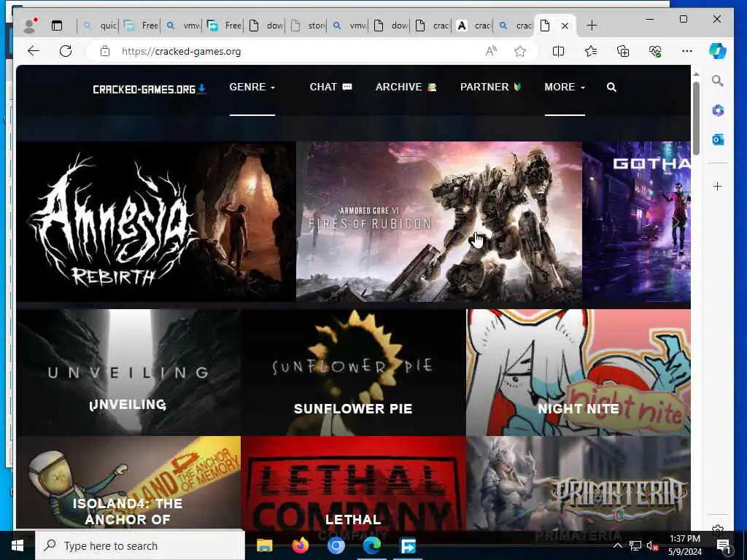The height and width of the screenshot is (560, 747).
Task: Open the Amnesia Rebirth banner
Action: [156, 222]
